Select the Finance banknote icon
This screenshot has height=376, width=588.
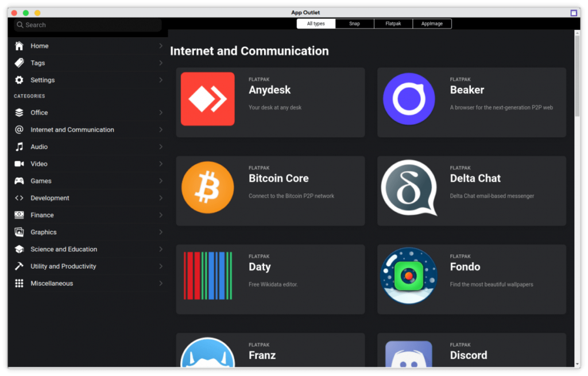[19, 215]
